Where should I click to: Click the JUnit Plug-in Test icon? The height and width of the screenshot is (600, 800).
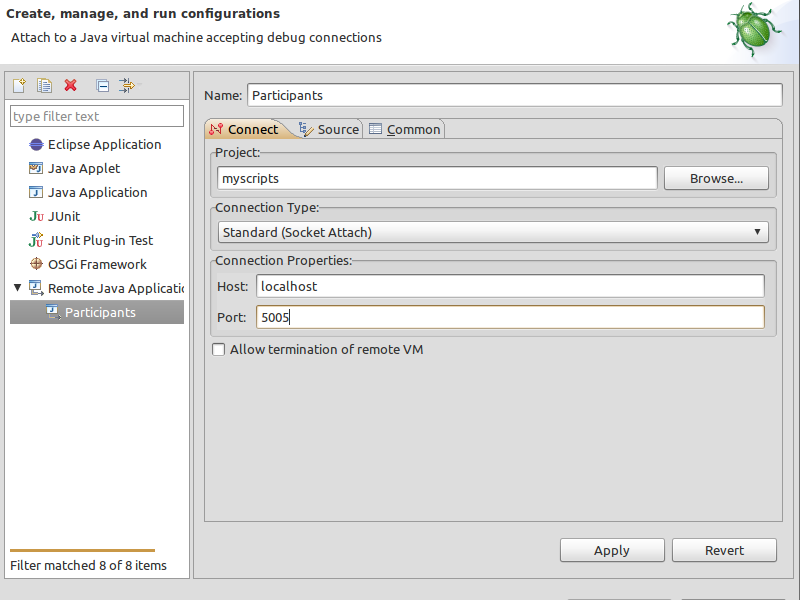coord(36,240)
